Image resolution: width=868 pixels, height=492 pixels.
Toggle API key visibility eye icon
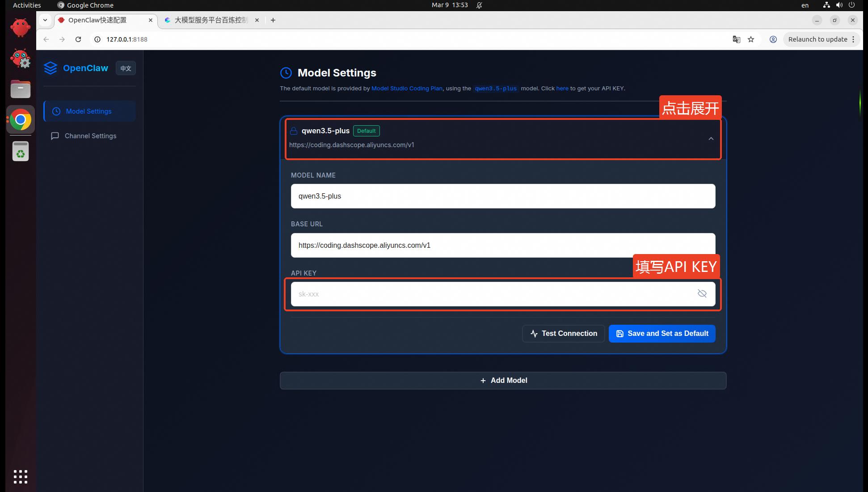coord(702,294)
